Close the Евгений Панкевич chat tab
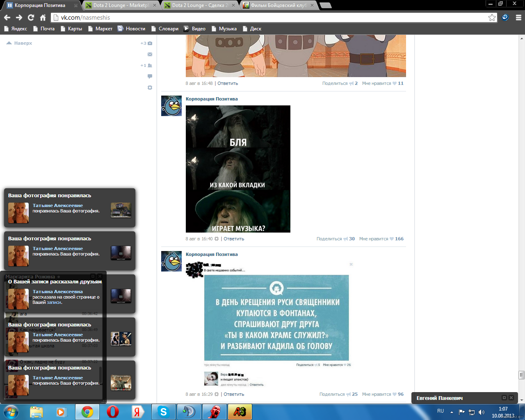This screenshot has height=420, width=525. pos(511,398)
